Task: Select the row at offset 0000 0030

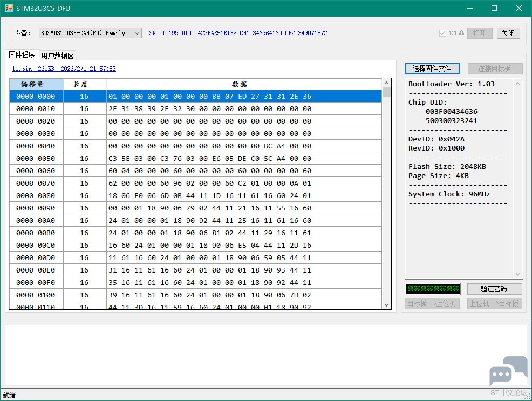Action: pyautogui.click(x=195, y=134)
